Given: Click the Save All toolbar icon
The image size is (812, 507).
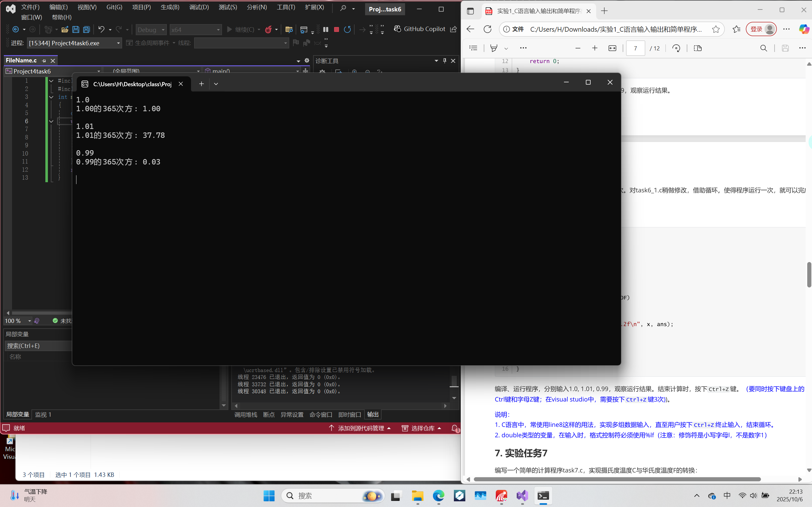Looking at the screenshot, I should pyautogui.click(x=87, y=29).
